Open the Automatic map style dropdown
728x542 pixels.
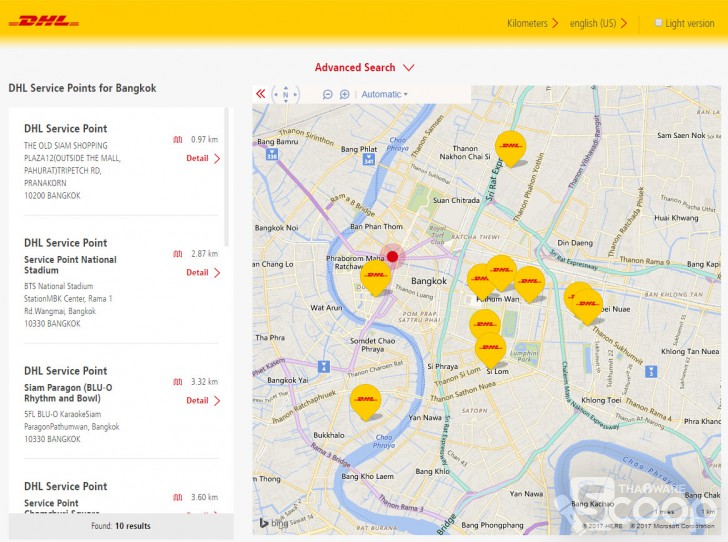point(384,94)
